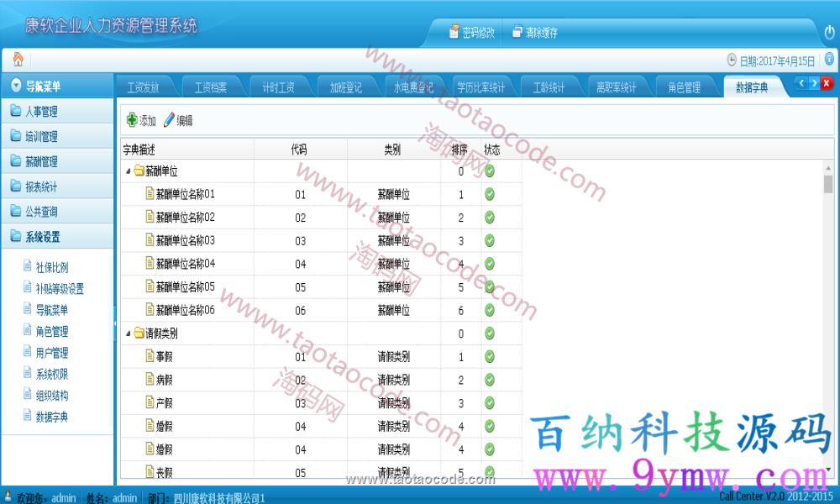Viewport: 840px width, 504px height.
Task: Collapse the 请假类别 tree node
Action: [x=129, y=333]
